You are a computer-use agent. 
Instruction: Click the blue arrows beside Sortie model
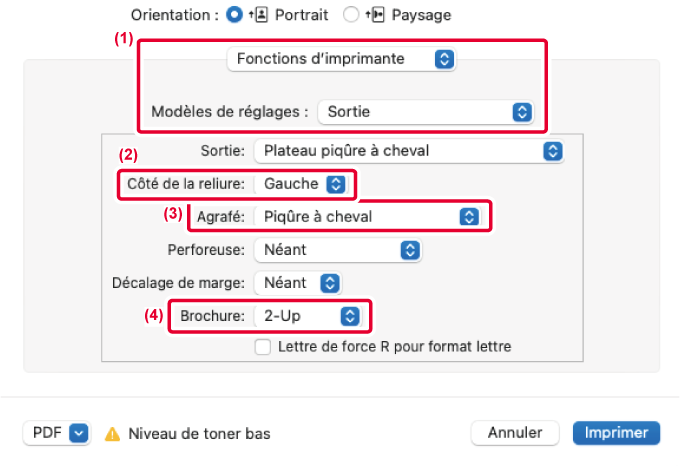click(522, 112)
